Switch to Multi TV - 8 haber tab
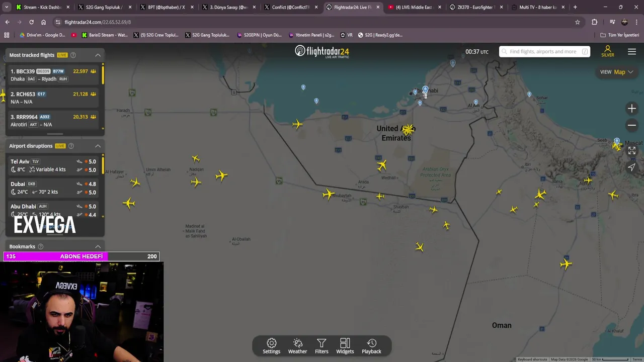This screenshot has width=644, height=362. 538,7
